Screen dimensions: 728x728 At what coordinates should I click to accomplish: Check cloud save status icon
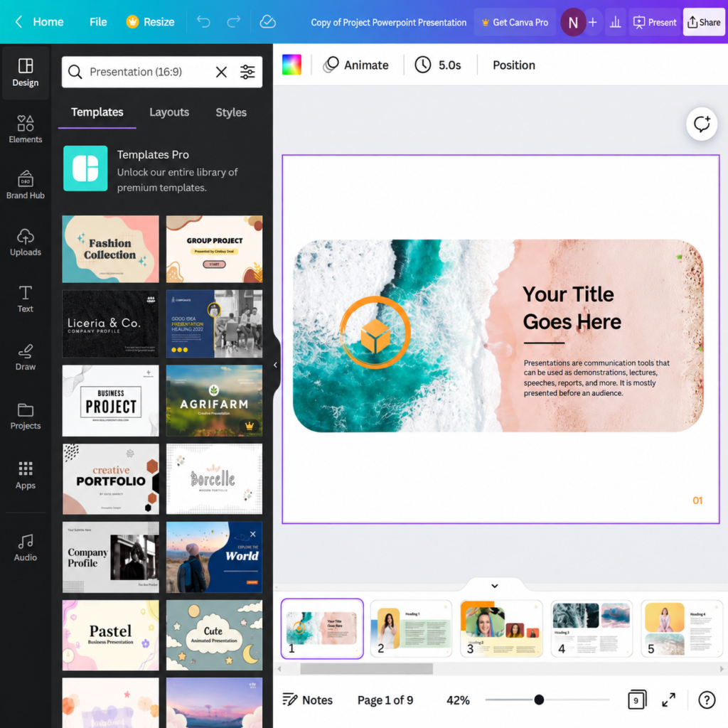coord(267,22)
